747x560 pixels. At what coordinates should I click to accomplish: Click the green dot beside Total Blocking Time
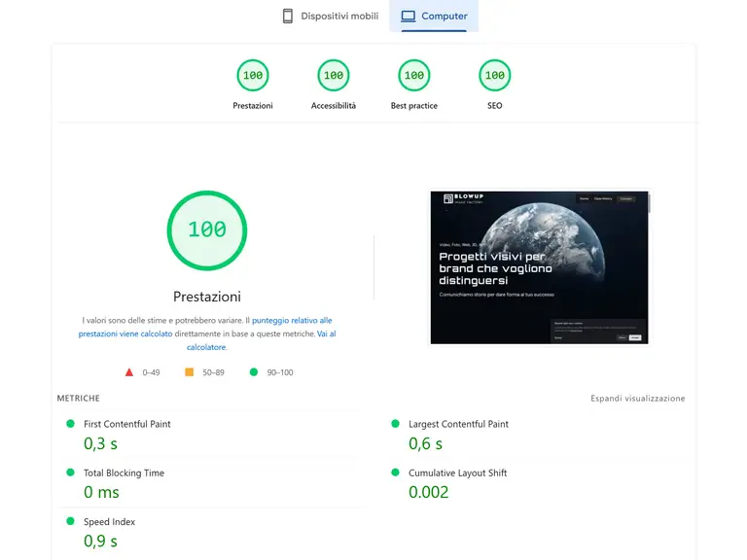pos(70,472)
